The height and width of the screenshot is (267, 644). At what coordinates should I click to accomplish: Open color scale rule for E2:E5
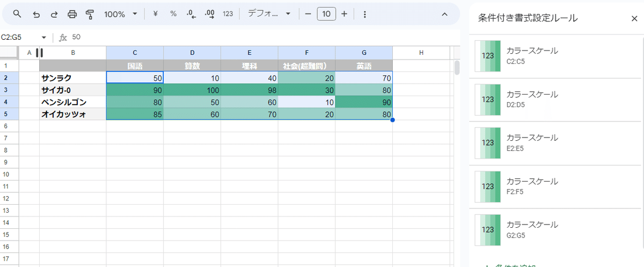(555, 143)
